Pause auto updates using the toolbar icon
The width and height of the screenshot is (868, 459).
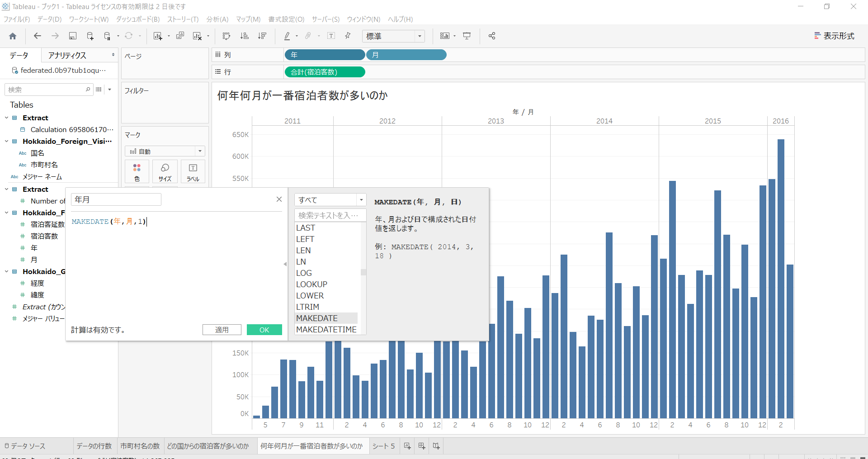[107, 36]
